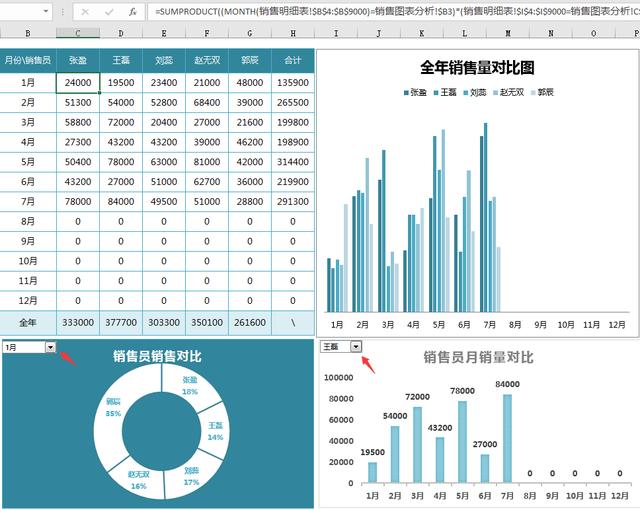Click the 月份\销售员 header cell
640x510 pixels.
coord(28,60)
